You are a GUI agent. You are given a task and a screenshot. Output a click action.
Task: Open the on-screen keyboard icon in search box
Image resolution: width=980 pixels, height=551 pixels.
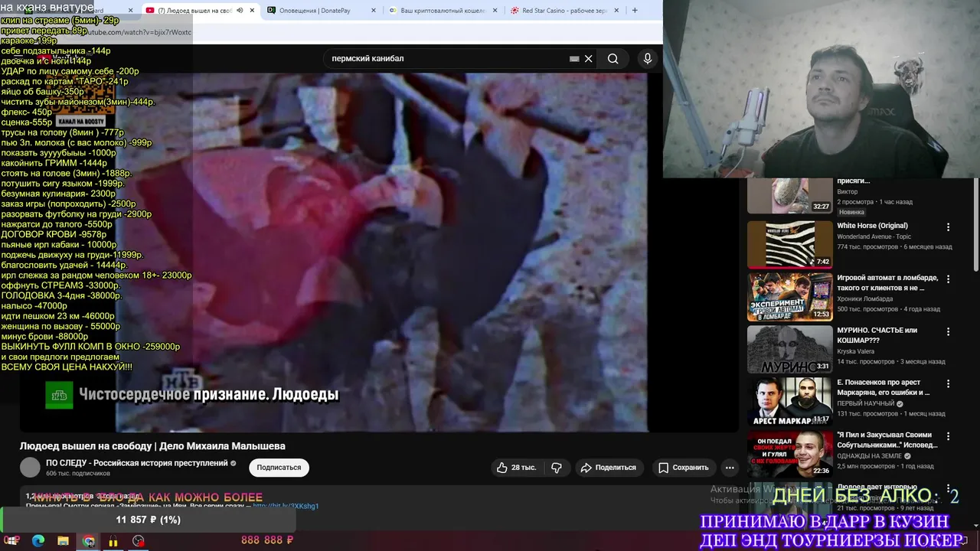574,59
